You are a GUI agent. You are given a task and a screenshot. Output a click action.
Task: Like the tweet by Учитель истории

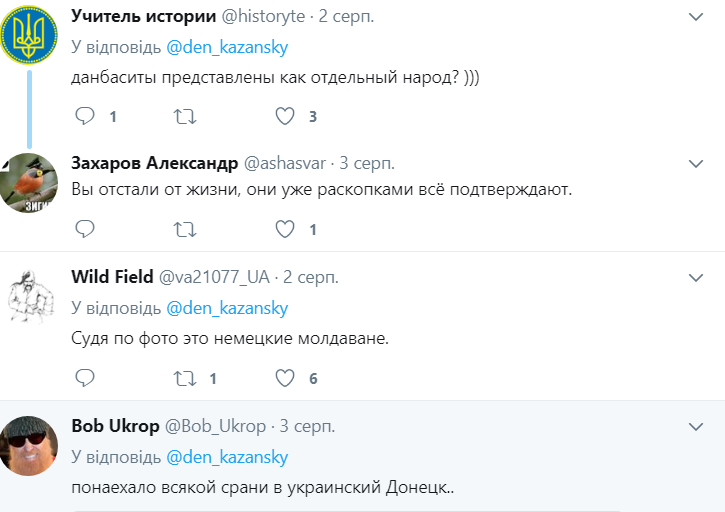[285, 116]
